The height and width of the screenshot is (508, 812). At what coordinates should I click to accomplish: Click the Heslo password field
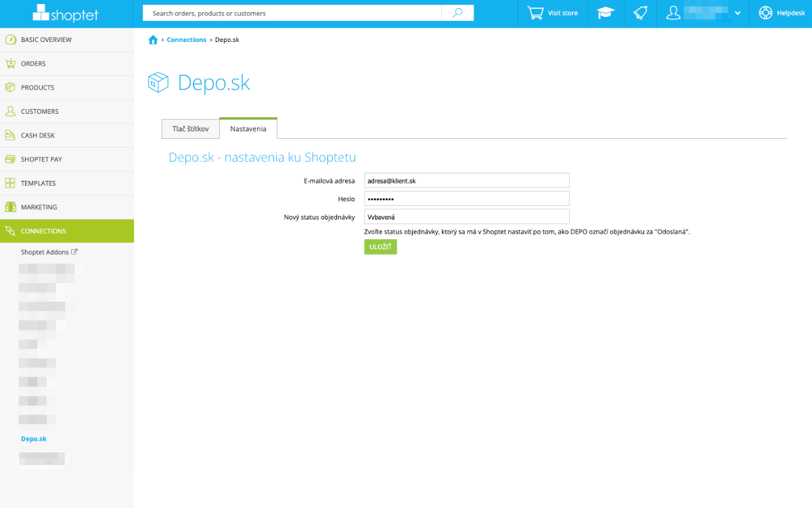[467, 198]
